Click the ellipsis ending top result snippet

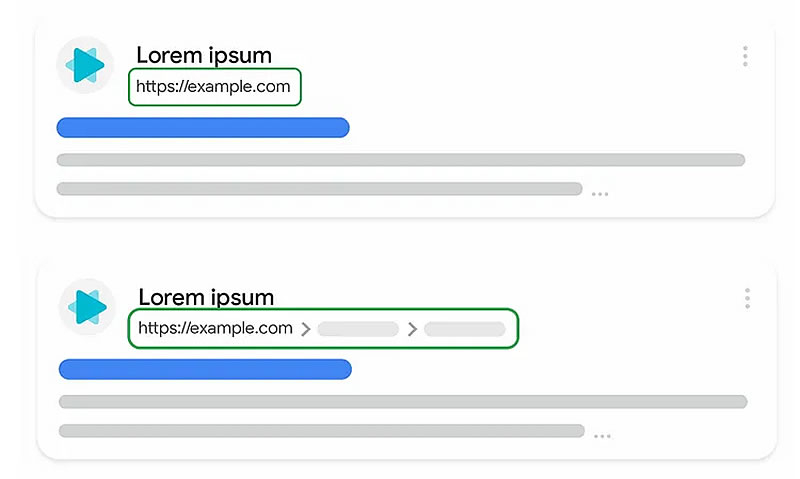(x=600, y=193)
